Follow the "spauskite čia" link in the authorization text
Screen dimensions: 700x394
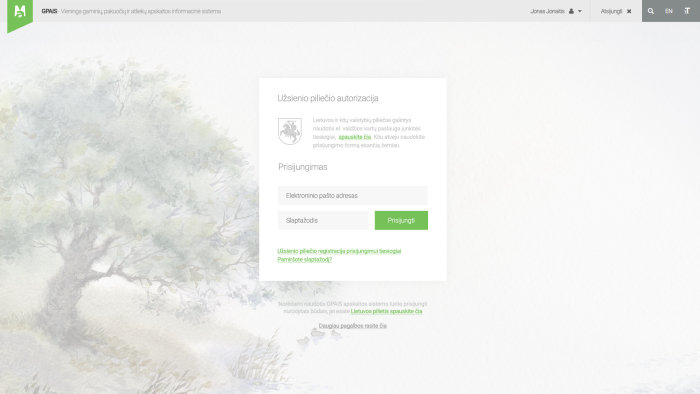coord(354,137)
